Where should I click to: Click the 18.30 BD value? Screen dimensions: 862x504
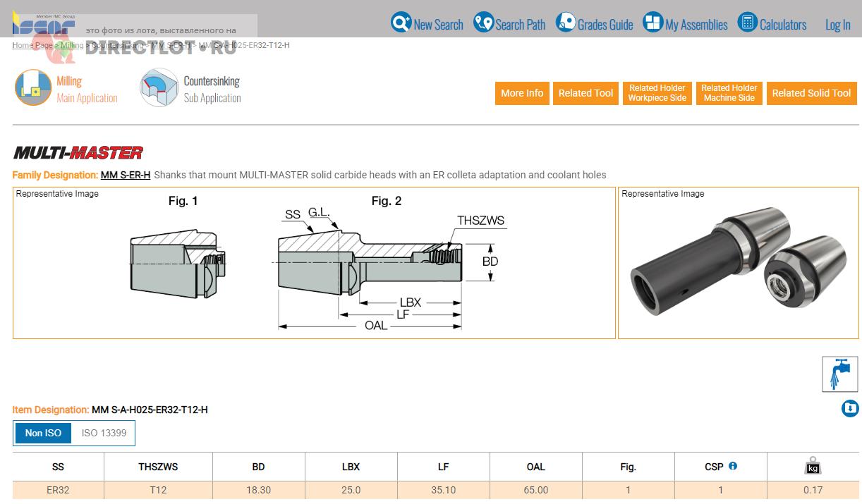(x=259, y=490)
